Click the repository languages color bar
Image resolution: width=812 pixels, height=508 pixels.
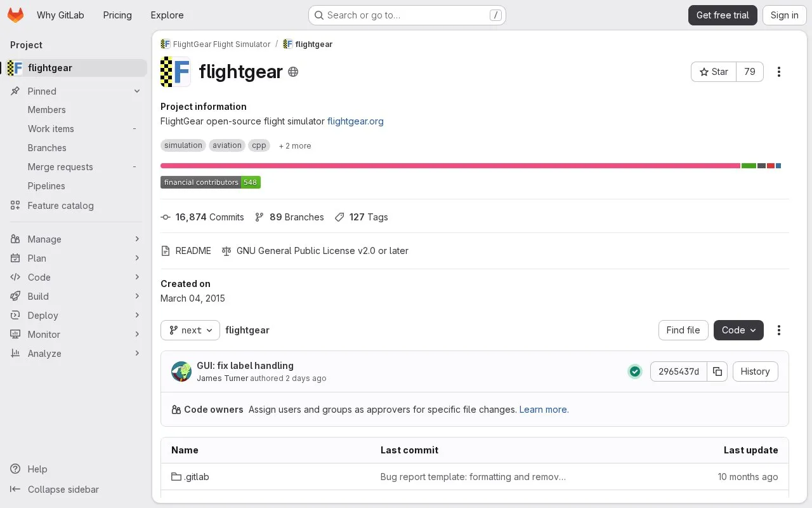pyautogui.click(x=471, y=166)
